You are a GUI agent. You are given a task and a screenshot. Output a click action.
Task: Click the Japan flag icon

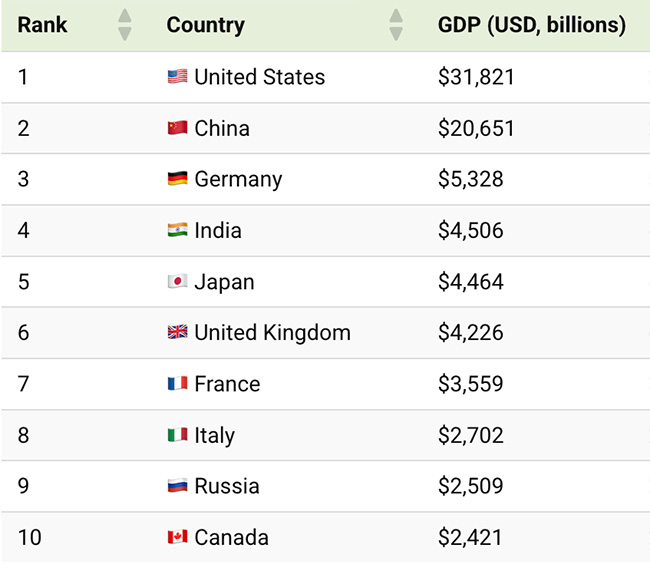pos(177,282)
